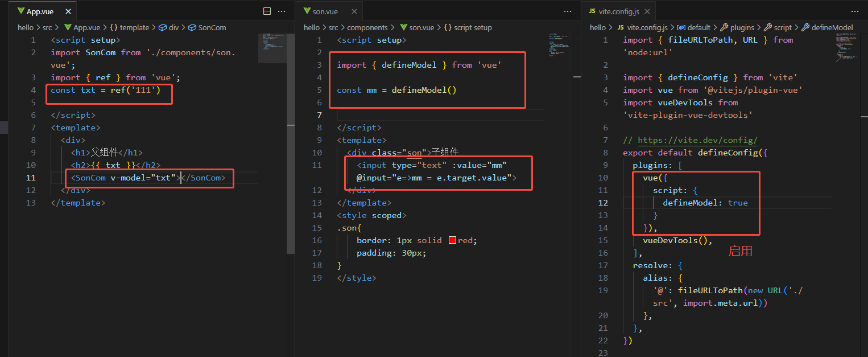This screenshot has width=868, height=357.
Task: Select '{} template' breadcrumb in App.vue pane
Action: click(x=129, y=27)
